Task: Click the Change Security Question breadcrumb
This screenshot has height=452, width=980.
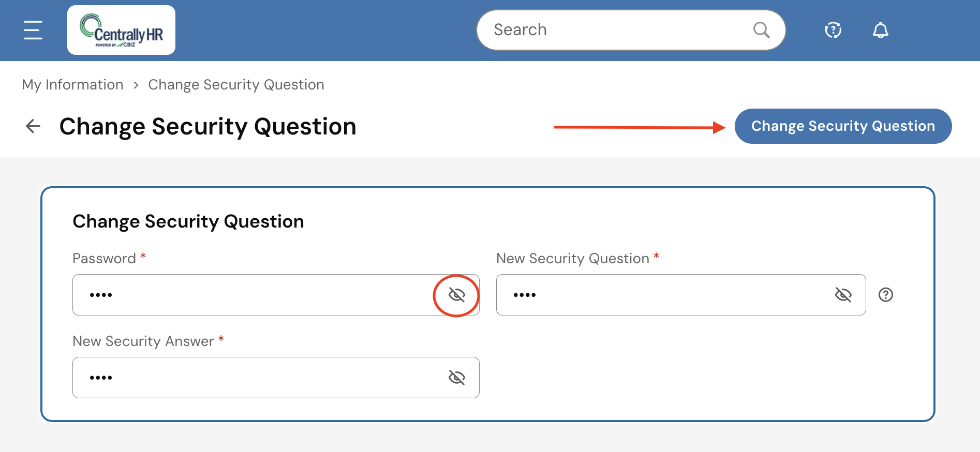Action: (236, 85)
